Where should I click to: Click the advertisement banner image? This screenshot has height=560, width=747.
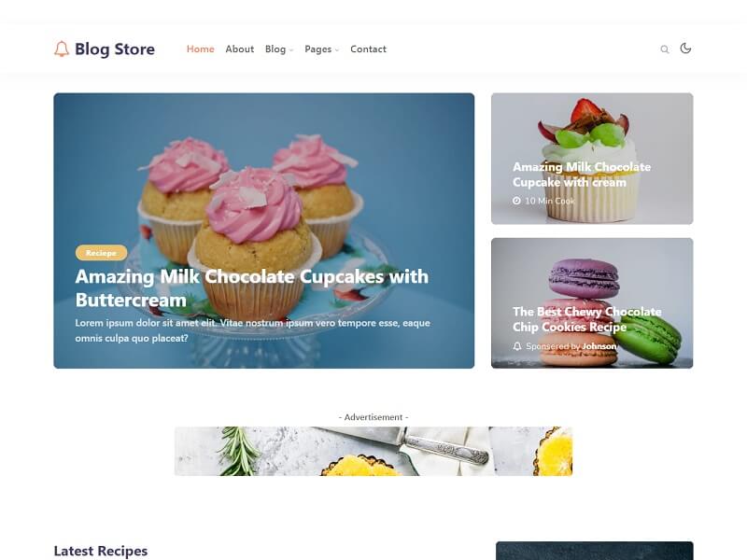click(x=373, y=451)
